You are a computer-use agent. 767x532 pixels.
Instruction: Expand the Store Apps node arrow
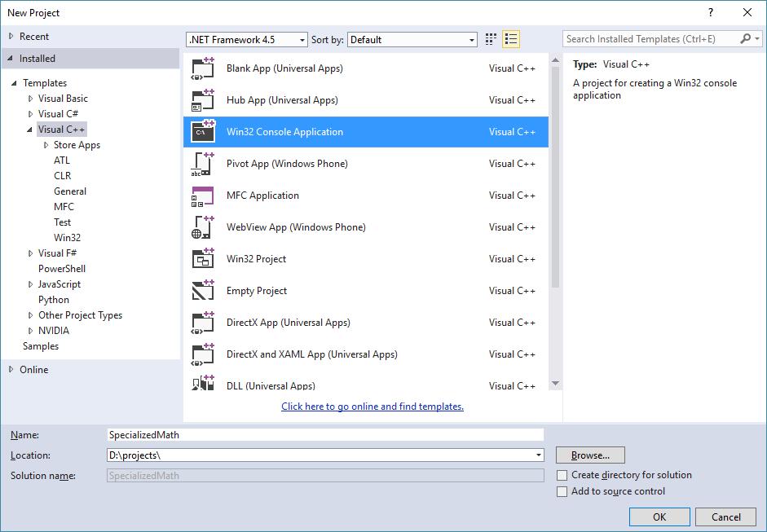pos(46,145)
